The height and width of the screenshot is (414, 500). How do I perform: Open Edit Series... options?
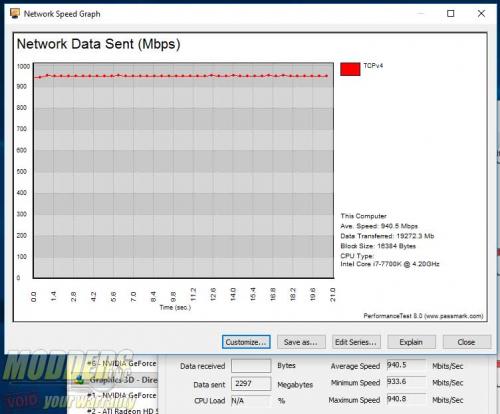[x=356, y=342]
